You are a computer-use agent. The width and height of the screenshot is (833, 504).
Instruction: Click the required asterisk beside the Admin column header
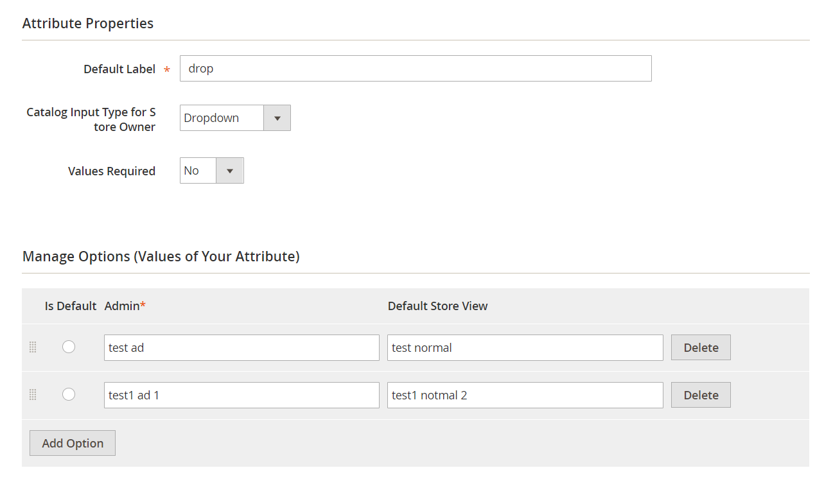[141, 302]
